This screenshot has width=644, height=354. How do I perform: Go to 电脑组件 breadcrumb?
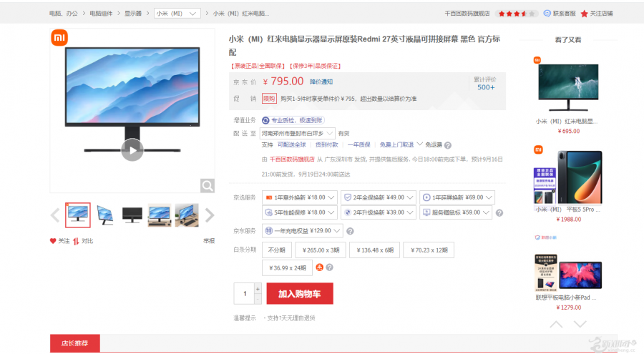(x=101, y=14)
